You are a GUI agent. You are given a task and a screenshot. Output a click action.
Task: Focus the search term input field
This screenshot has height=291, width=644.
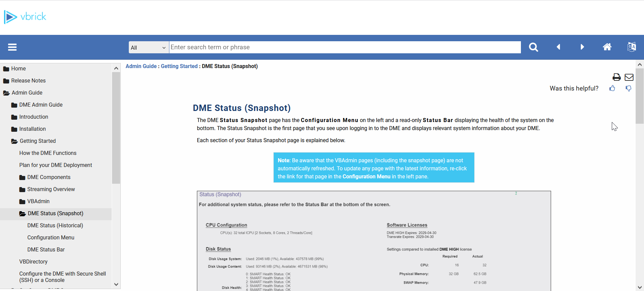345,47
